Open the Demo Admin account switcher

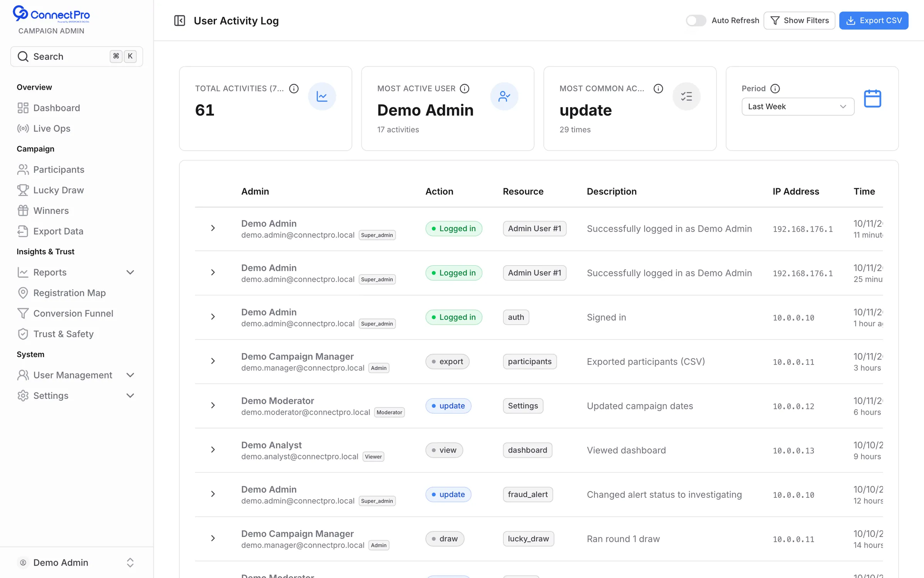click(x=77, y=563)
